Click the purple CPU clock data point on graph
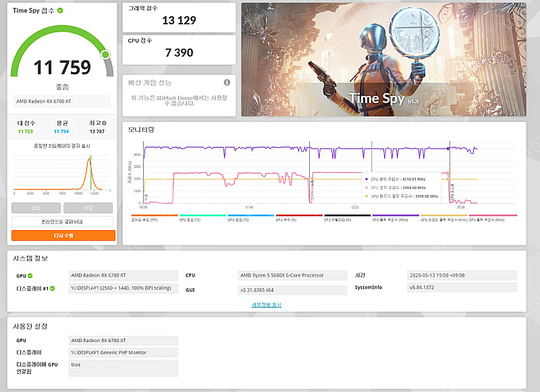540x392 pixels. click(448, 148)
